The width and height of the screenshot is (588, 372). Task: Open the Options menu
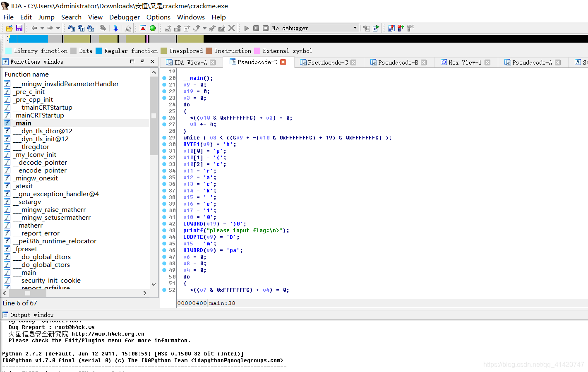click(x=158, y=17)
